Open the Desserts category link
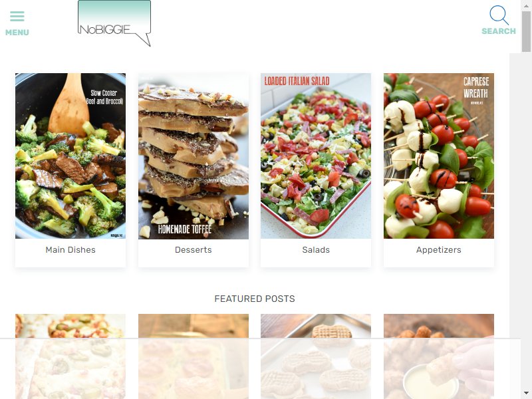This screenshot has width=532, height=399. (x=194, y=250)
